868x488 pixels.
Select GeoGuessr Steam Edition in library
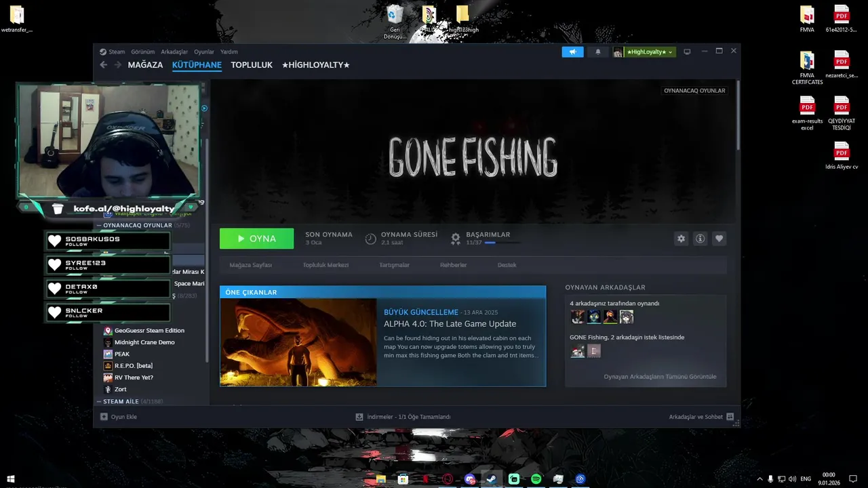[149, 331]
